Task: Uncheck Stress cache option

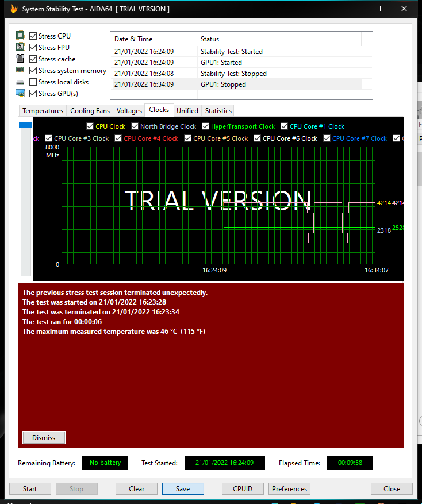Action: click(33, 59)
